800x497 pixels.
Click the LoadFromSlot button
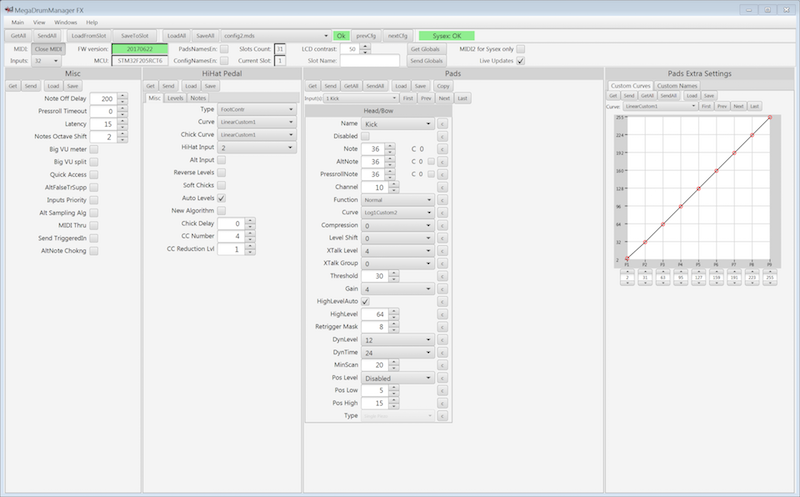point(88,35)
